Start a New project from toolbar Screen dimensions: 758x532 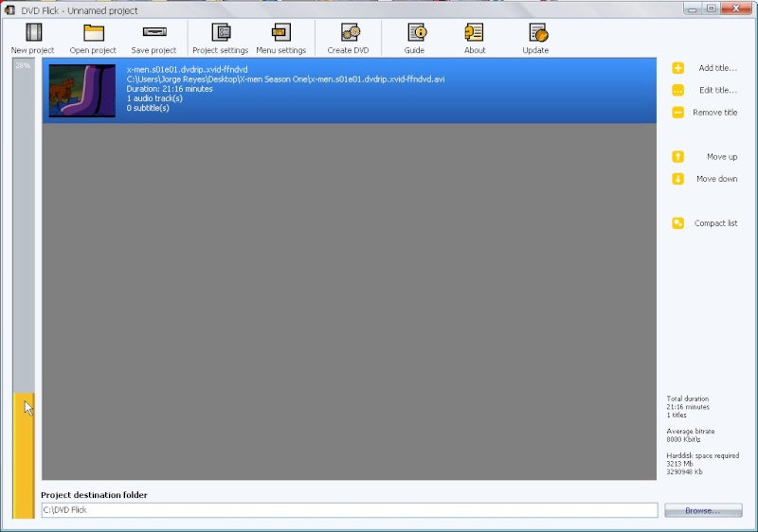point(33,39)
